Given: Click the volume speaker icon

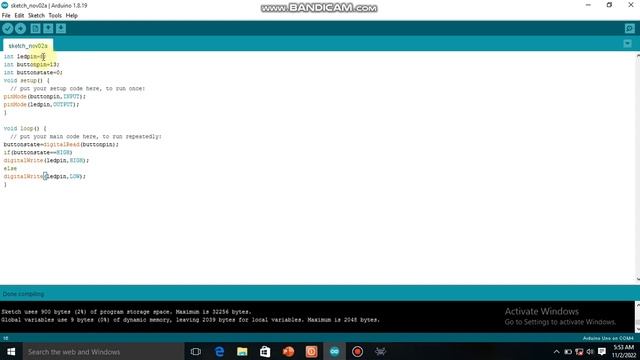Looking at the screenshot, I should point(590,351).
